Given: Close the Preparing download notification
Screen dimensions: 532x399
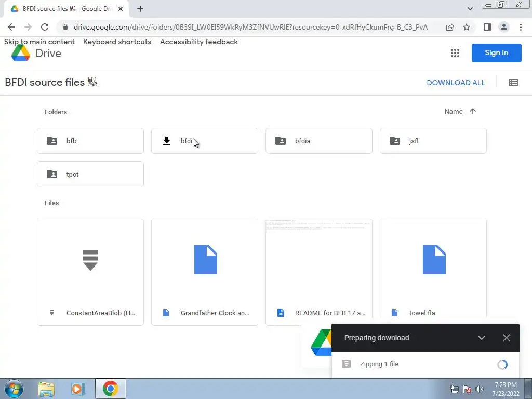Looking at the screenshot, I should [506, 338].
